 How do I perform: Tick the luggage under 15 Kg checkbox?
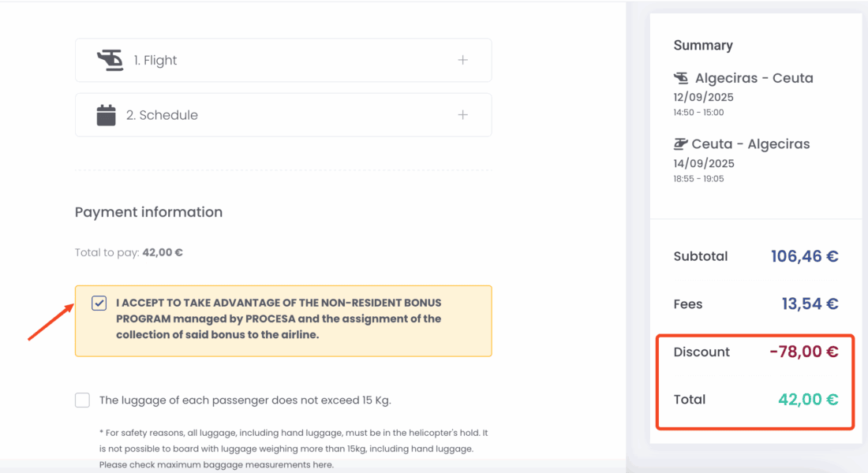tap(82, 400)
